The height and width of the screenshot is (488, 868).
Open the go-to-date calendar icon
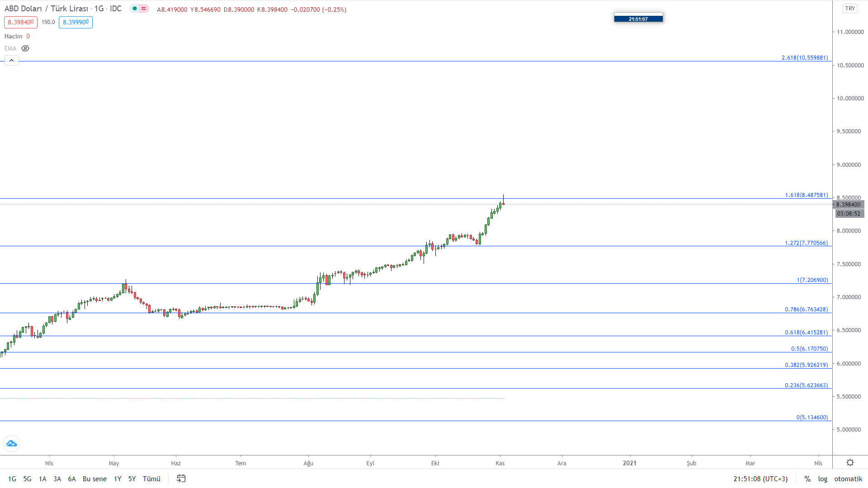click(181, 479)
